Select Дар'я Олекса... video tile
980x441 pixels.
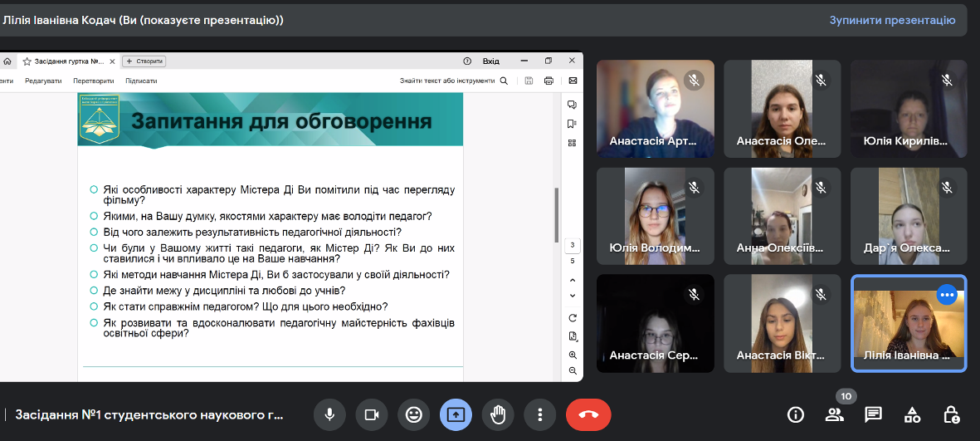point(909,216)
